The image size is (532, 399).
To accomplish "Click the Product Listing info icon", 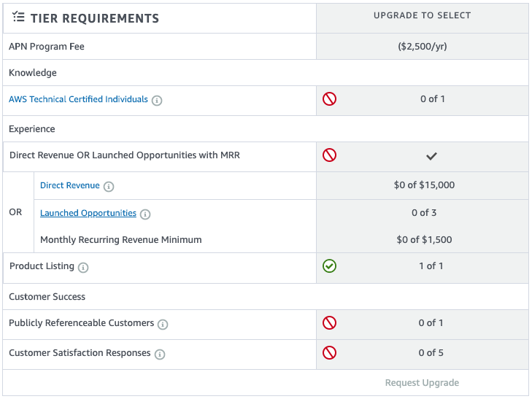I will pyautogui.click(x=83, y=268).
